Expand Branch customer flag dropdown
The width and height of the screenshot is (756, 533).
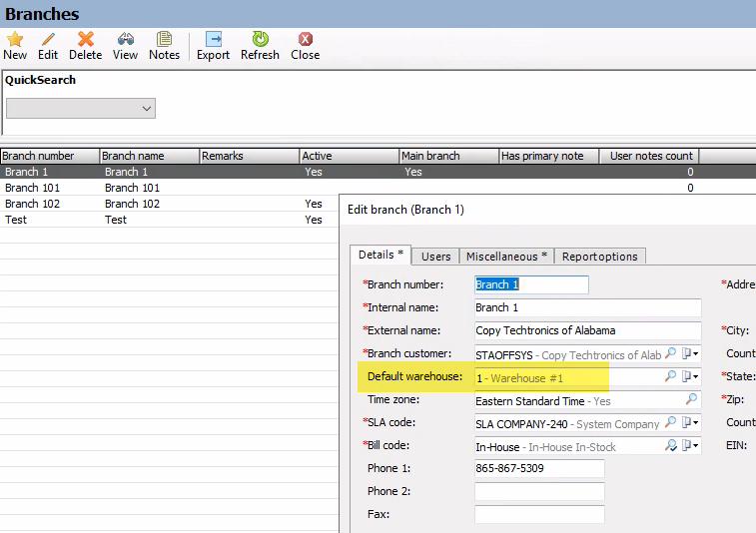click(x=690, y=353)
